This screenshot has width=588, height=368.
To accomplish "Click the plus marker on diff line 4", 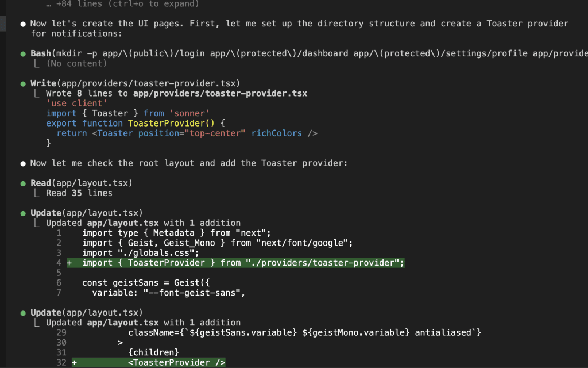I will click(69, 263).
